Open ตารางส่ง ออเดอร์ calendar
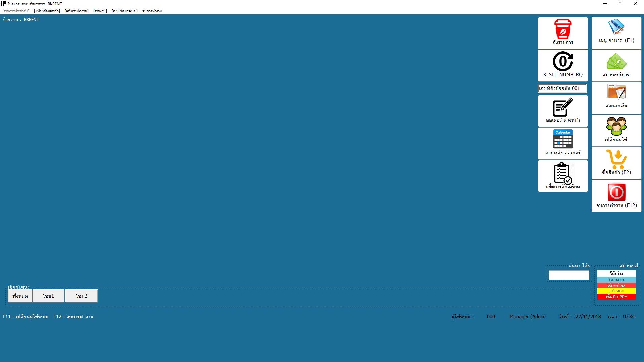 [563, 143]
